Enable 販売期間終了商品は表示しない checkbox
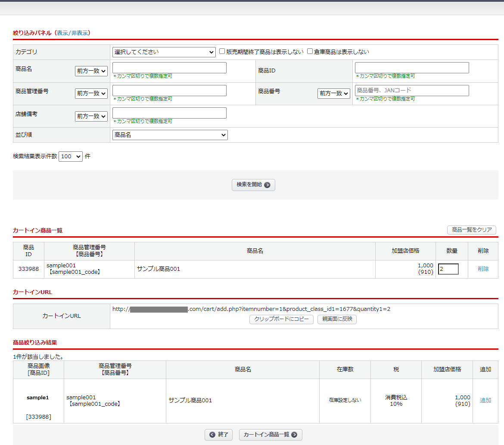Image resolution: width=504 pixels, height=445 pixels. click(222, 51)
